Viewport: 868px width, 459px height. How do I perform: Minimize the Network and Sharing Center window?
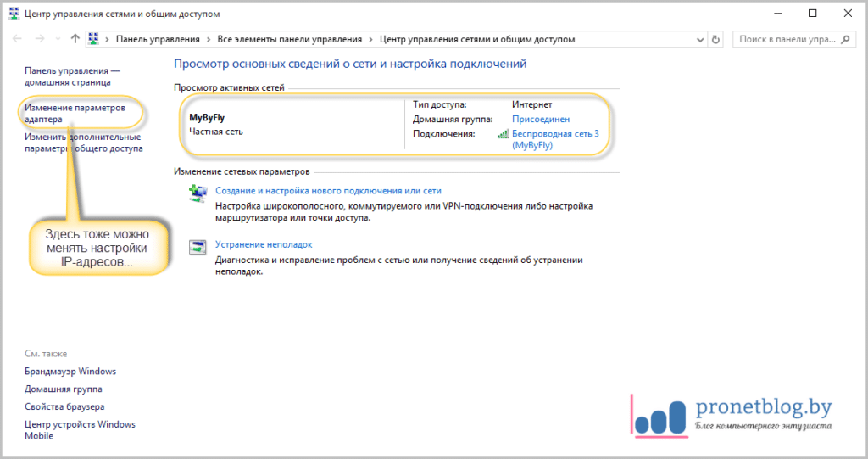click(778, 14)
